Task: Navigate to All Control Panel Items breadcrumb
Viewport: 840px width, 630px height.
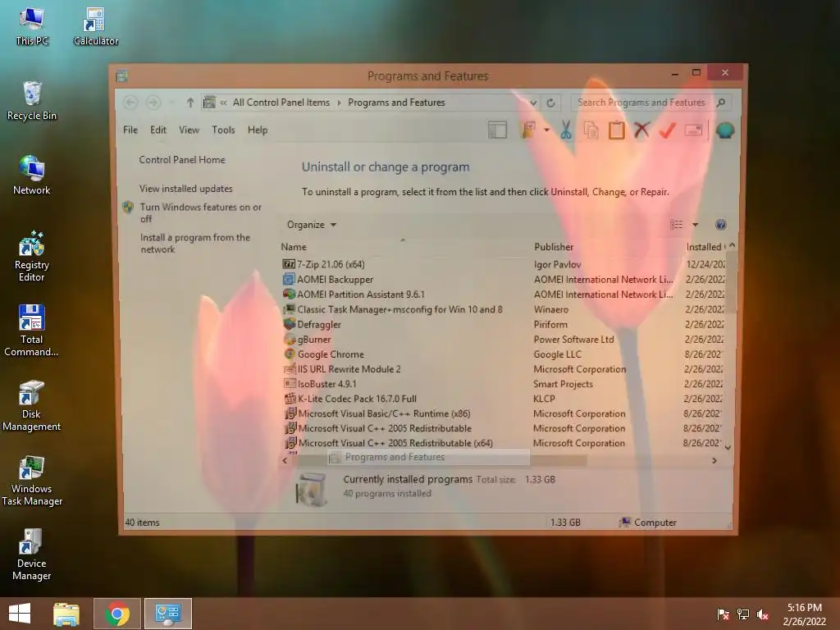Action: [281, 103]
